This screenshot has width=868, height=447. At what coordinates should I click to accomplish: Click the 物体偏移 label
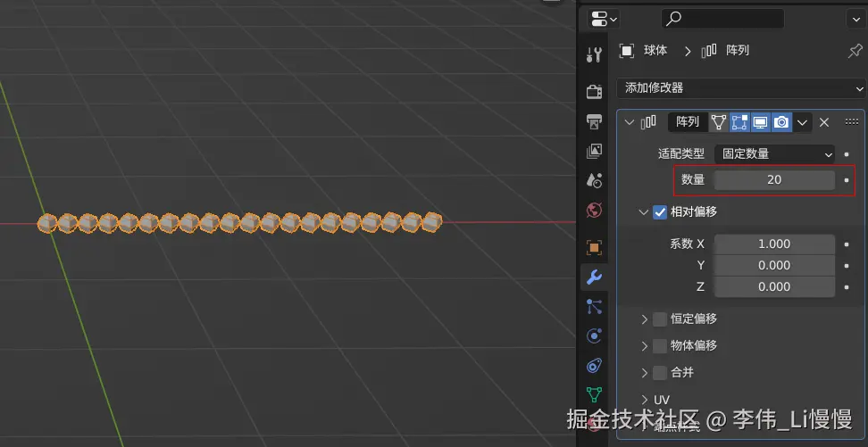pyautogui.click(x=694, y=346)
